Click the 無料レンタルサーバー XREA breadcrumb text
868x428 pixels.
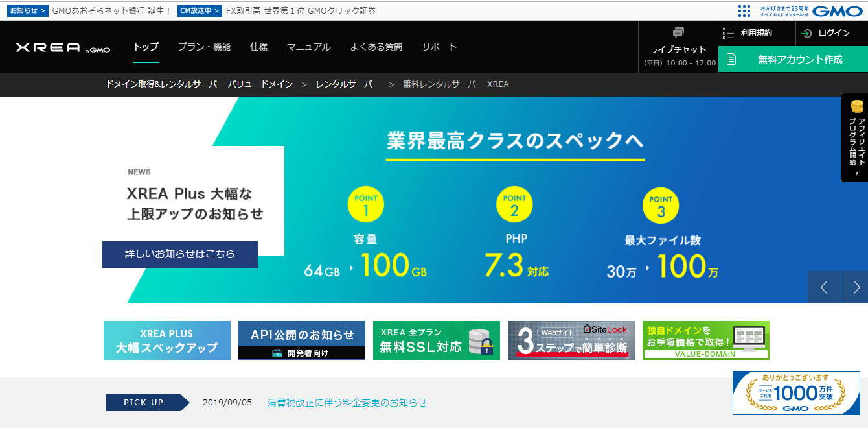[x=456, y=84]
